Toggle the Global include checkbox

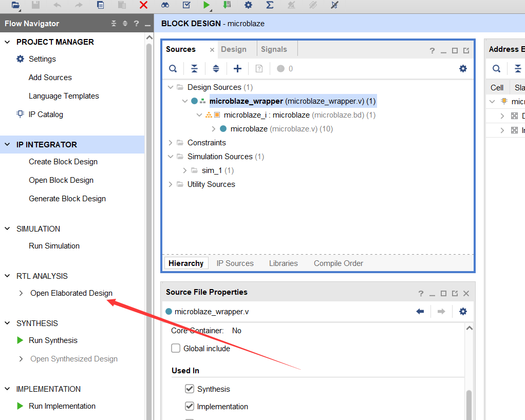point(176,349)
